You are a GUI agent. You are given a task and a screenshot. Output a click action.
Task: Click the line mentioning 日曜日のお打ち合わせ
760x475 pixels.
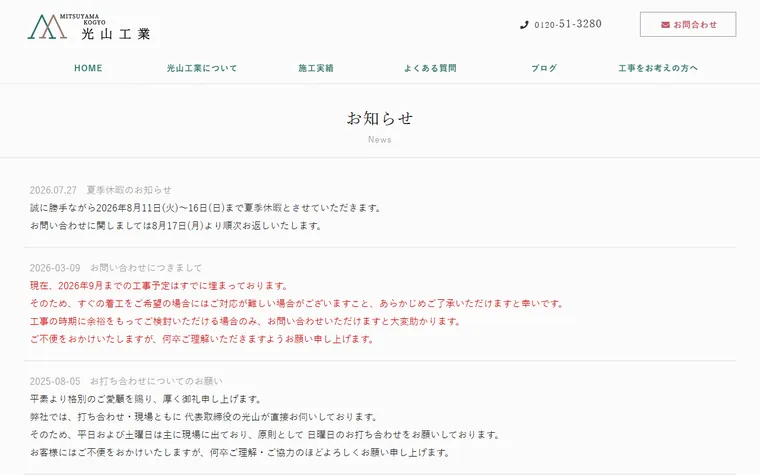click(264, 435)
